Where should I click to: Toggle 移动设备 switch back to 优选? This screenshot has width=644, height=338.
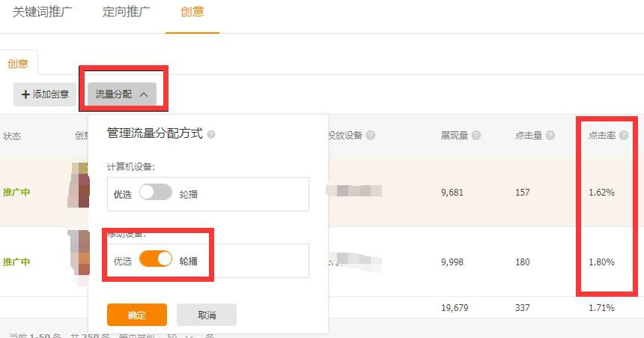156,259
